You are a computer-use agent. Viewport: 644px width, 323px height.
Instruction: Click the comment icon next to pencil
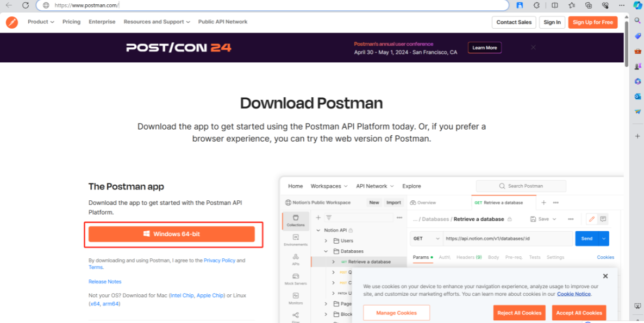[603, 219]
